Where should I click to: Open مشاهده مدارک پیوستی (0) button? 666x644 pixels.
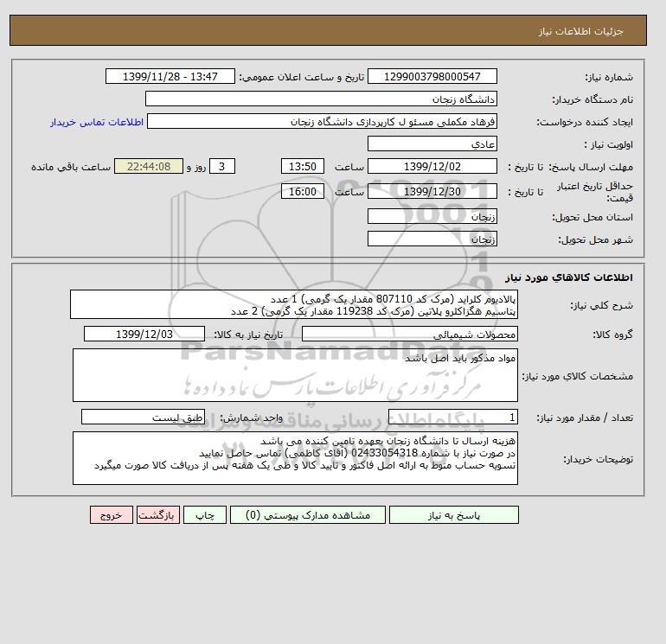tap(308, 515)
